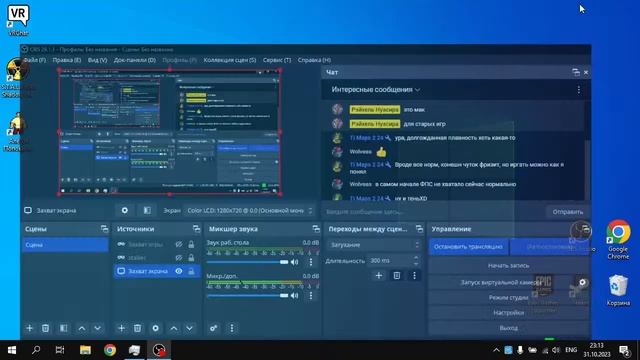640x360 pixels.
Task: Click the Микр./доп. volume slider
Action: point(247,296)
